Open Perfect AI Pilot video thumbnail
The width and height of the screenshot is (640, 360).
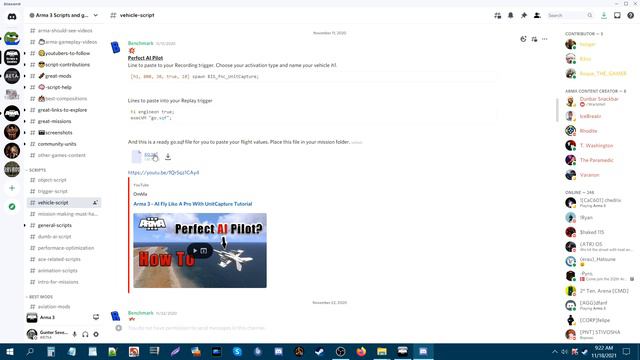(x=200, y=250)
